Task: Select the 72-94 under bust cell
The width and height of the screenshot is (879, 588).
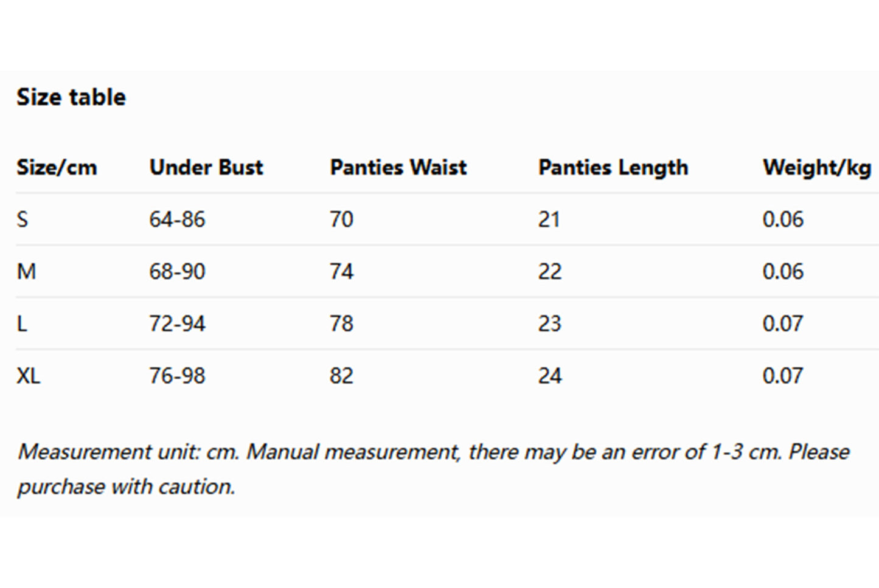Action: pos(177,323)
